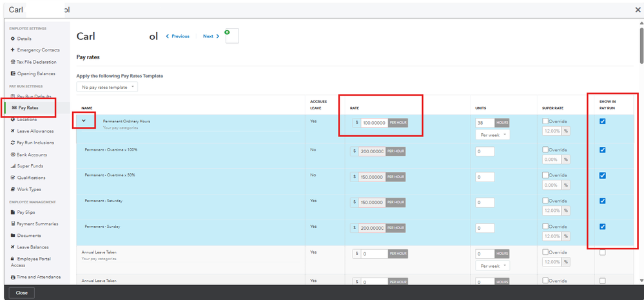Uncheck Show in Pay Run for Ordinary Hours
Screen dimensions: 644x300
[x=603, y=121]
